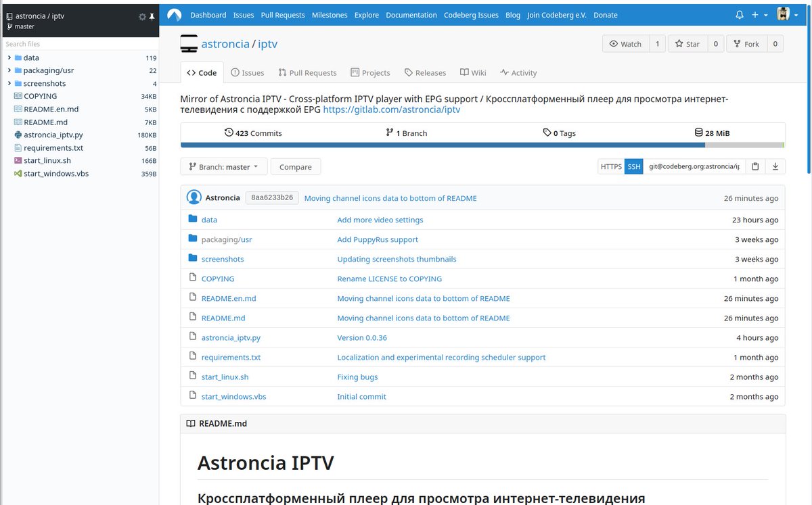The height and width of the screenshot is (505, 812).
Task: Open Milestones in top navbar
Action: pyautogui.click(x=330, y=15)
